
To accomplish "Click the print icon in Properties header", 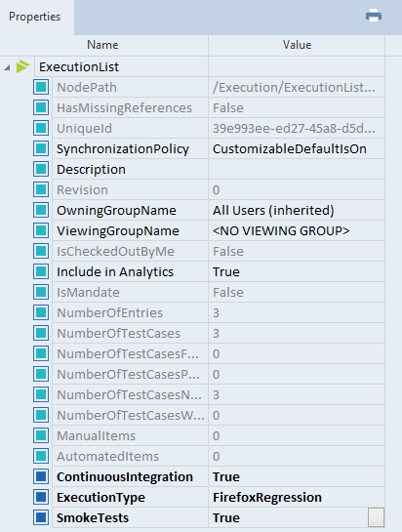I will 374,16.
